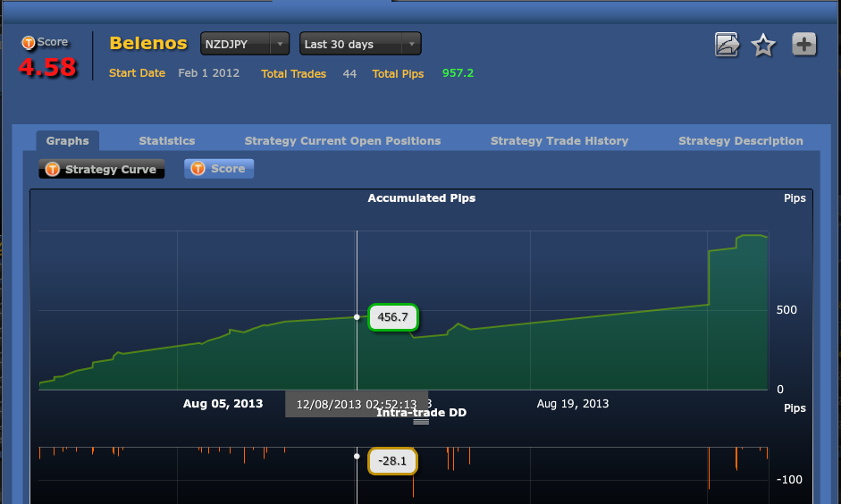Open the Strategy Description tab

point(741,141)
